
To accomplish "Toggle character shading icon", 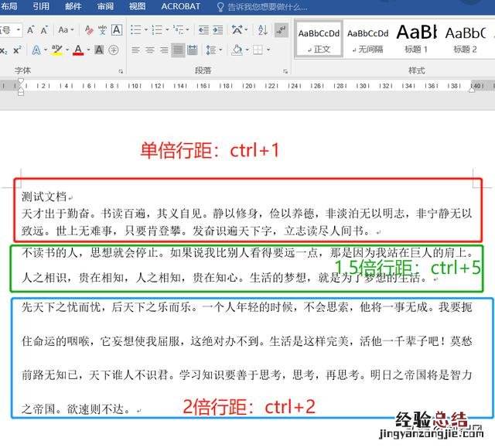I will click(x=99, y=50).
